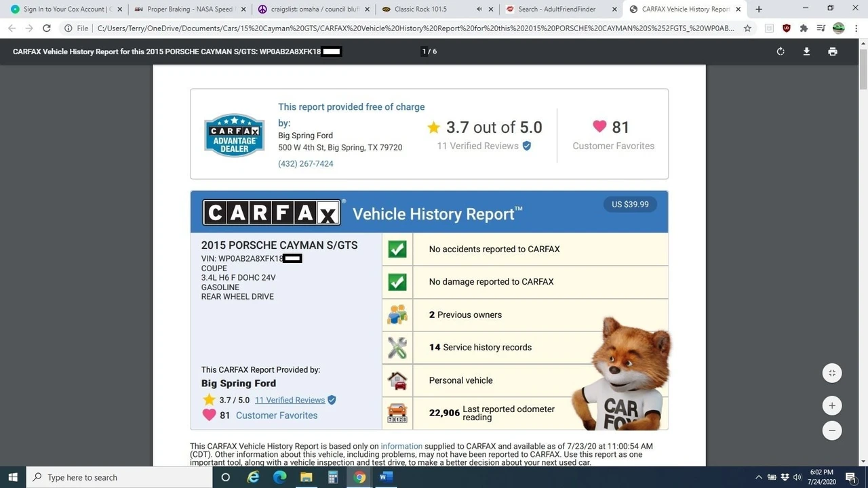Click the service history wrench icon
868x488 pixels.
(397, 347)
